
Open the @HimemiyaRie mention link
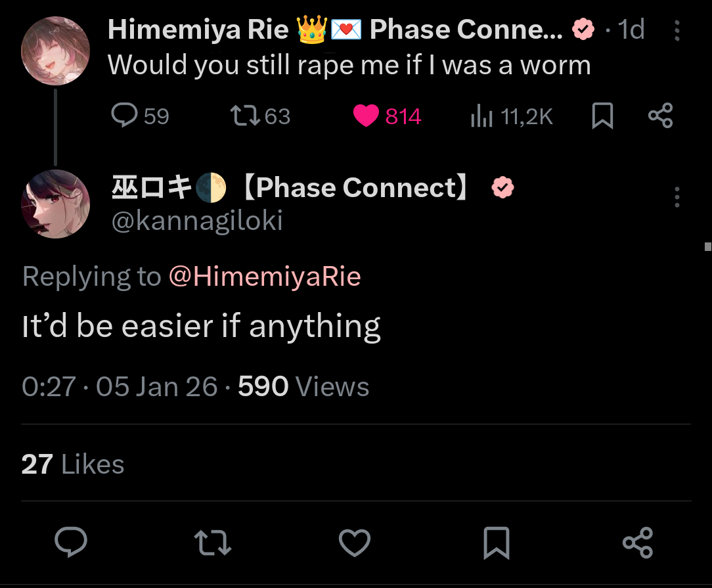(265, 276)
